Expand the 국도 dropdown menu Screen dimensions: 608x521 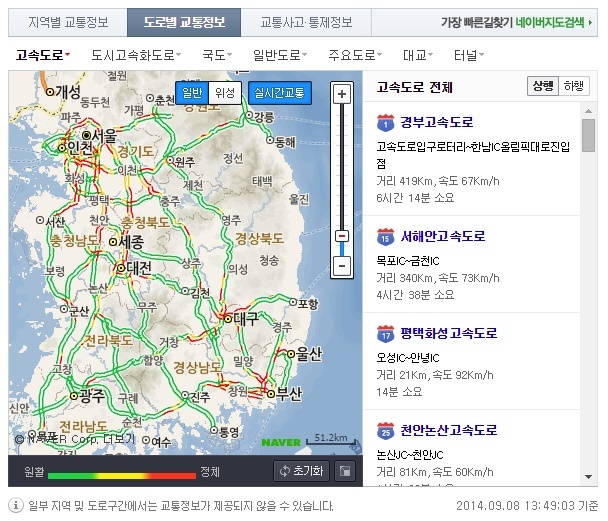tap(217, 55)
